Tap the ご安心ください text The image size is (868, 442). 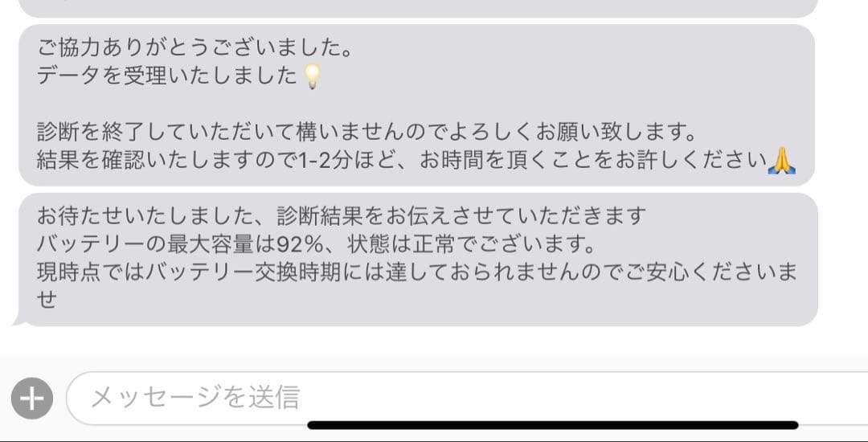point(691,272)
